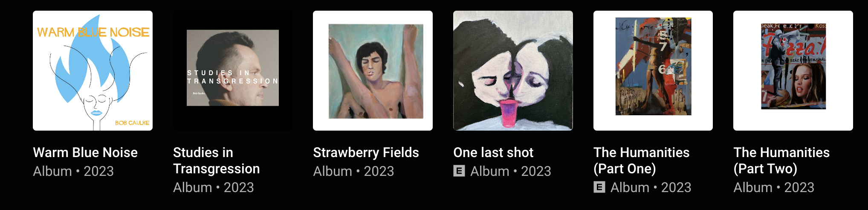Image resolution: width=868 pixels, height=210 pixels.
Task: Open the Strawberry Fields album painting cover
Action: 373,70
